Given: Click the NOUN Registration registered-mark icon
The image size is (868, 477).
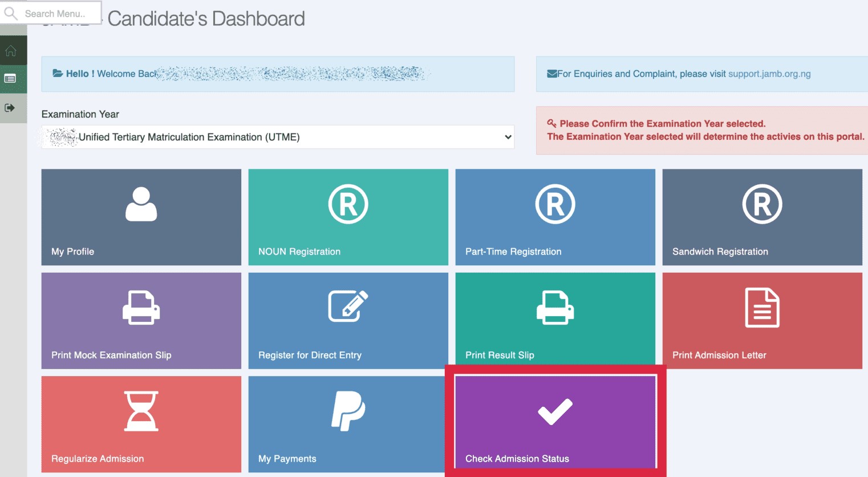Looking at the screenshot, I should point(348,204).
